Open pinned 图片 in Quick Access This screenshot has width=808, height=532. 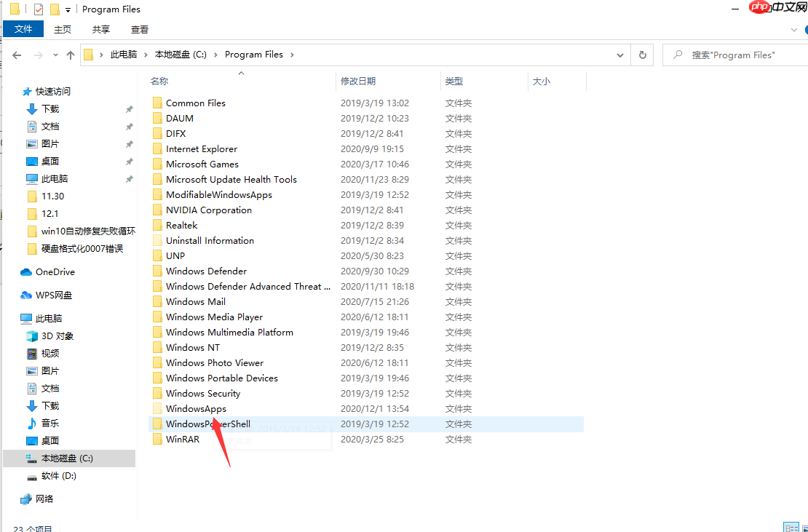pos(50,144)
